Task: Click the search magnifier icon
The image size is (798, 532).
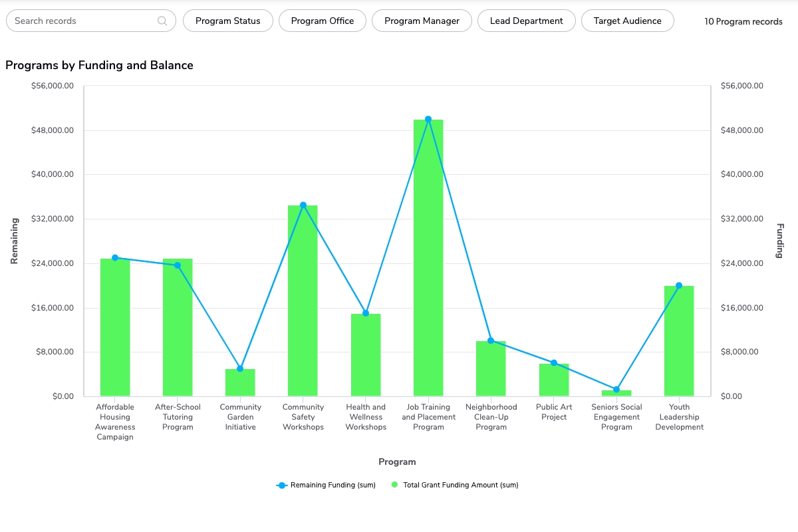Action: point(162,21)
